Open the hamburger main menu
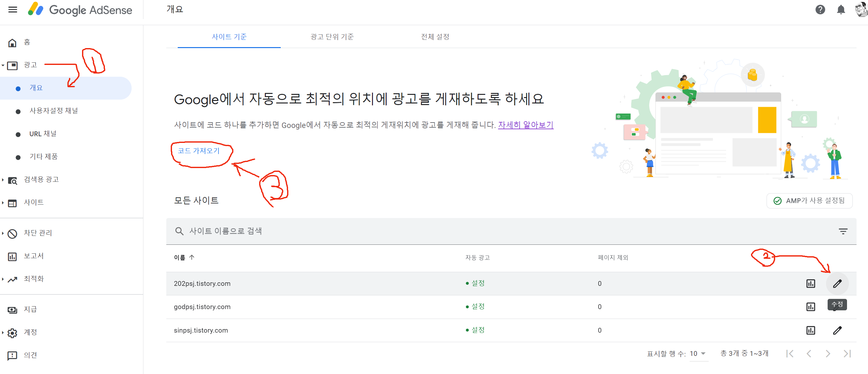Image resolution: width=868 pixels, height=374 pixels. (13, 10)
